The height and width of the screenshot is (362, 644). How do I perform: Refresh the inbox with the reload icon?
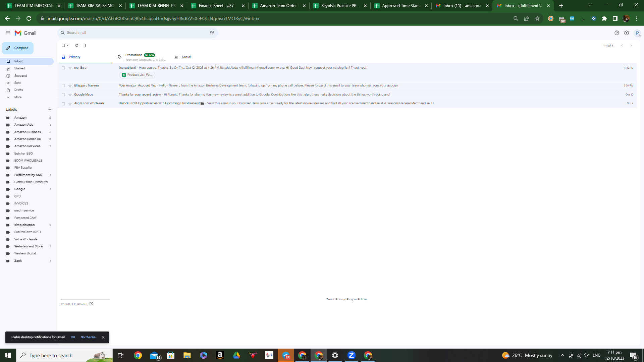[76, 45]
